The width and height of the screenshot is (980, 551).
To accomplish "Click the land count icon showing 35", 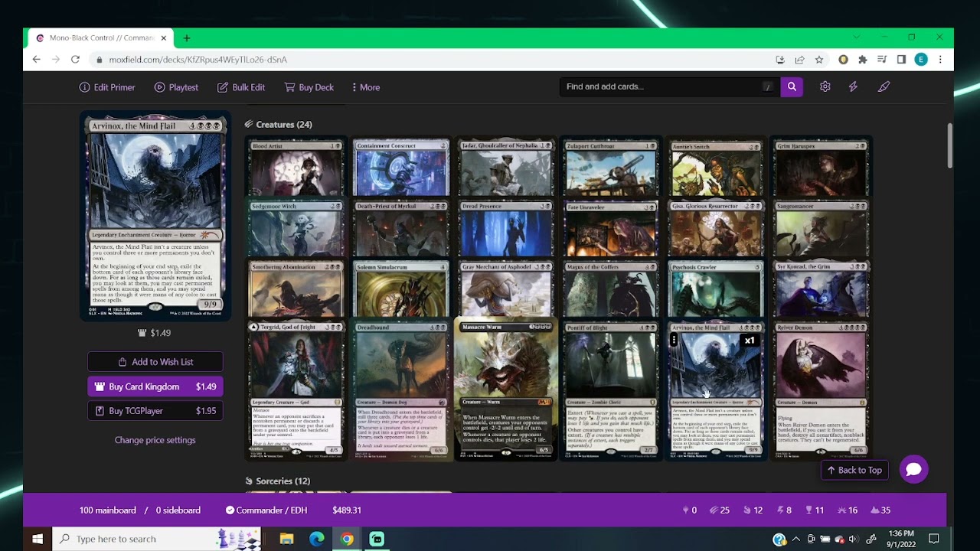I will coord(874,510).
